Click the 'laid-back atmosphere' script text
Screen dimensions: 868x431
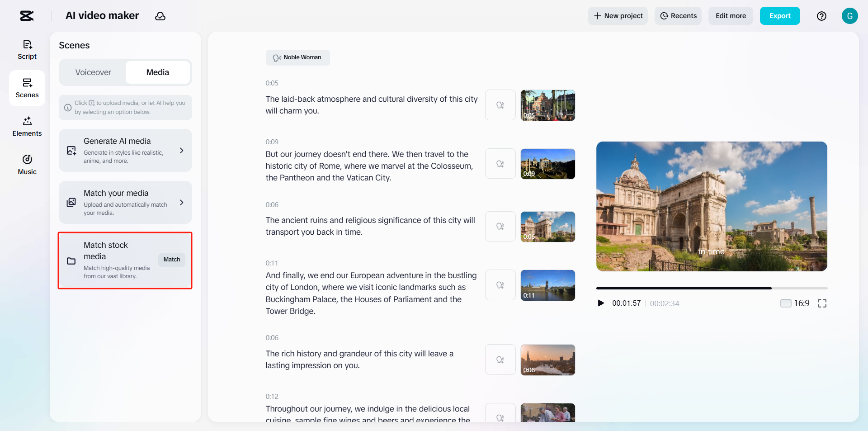(x=372, y=105)
